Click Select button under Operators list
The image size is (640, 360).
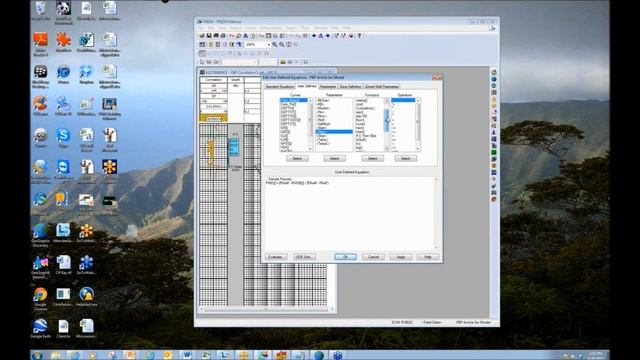pos(405,158)
